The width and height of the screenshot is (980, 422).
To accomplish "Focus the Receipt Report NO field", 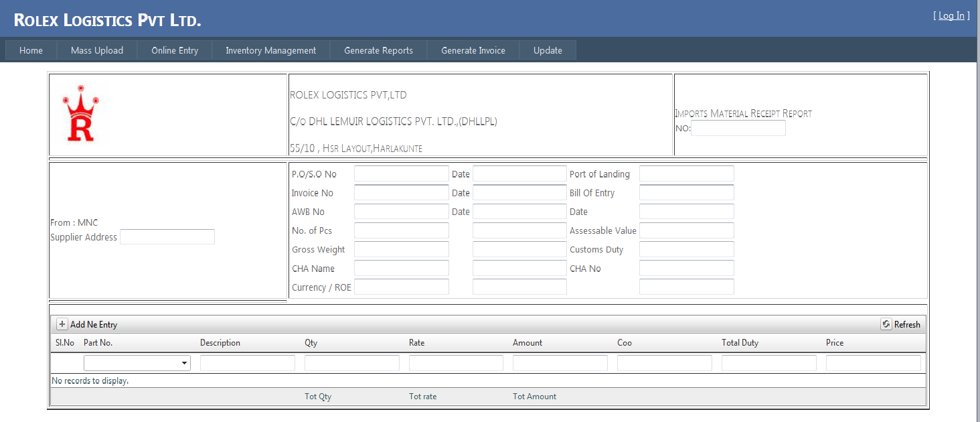I will [738, 128].
